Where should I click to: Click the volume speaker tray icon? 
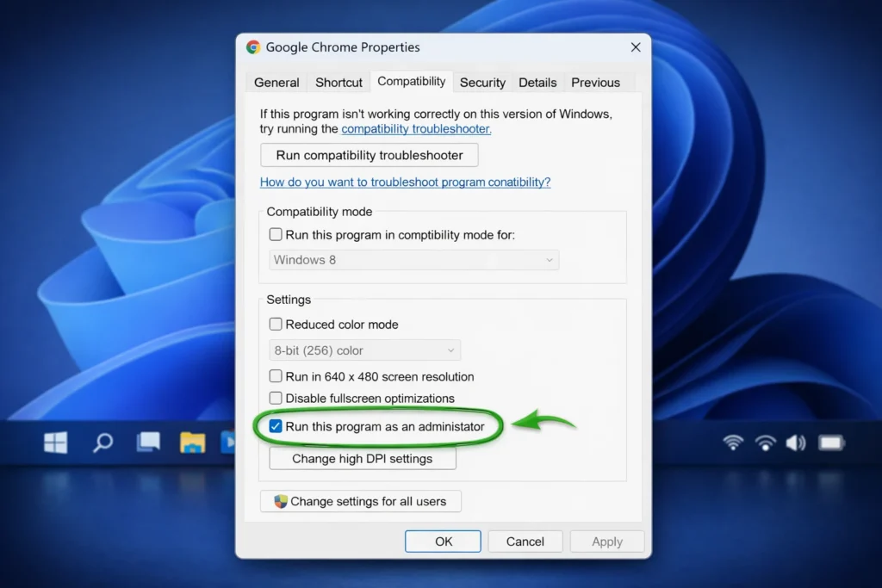[x=795, y=443]
